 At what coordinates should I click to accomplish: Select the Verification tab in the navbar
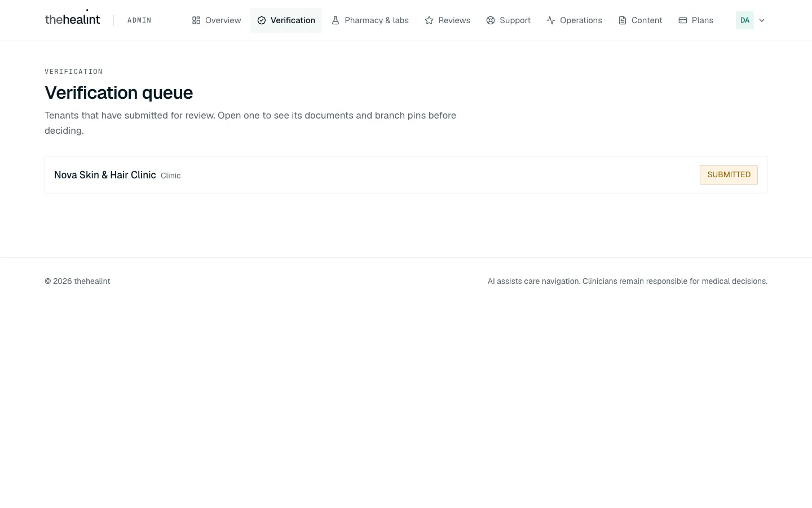286,20
